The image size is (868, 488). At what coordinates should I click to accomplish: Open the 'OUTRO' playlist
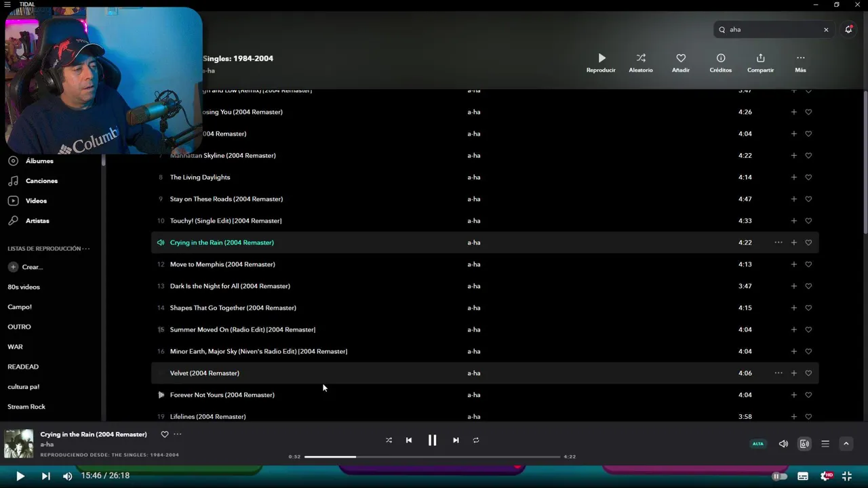pos(19,327)
